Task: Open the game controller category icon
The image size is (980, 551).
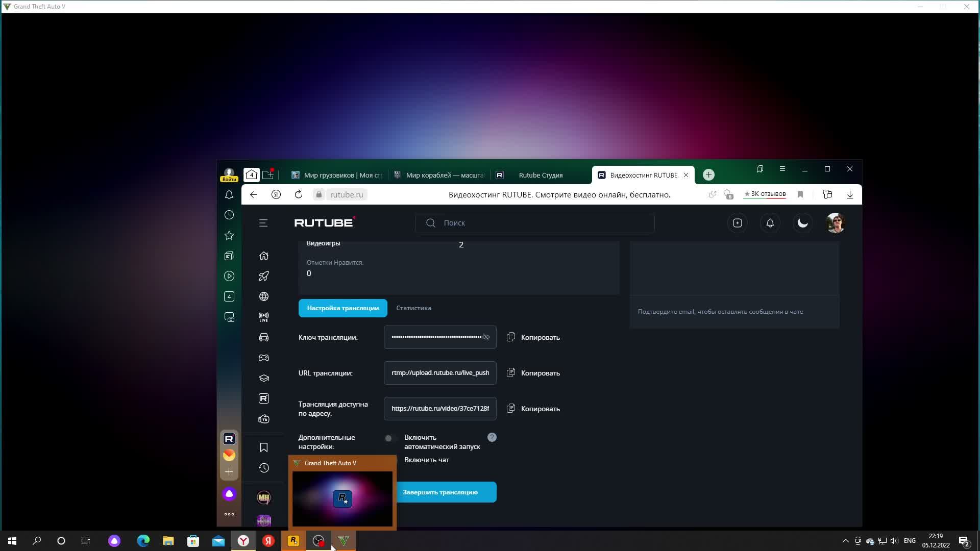Action: (x=264, y=358)
